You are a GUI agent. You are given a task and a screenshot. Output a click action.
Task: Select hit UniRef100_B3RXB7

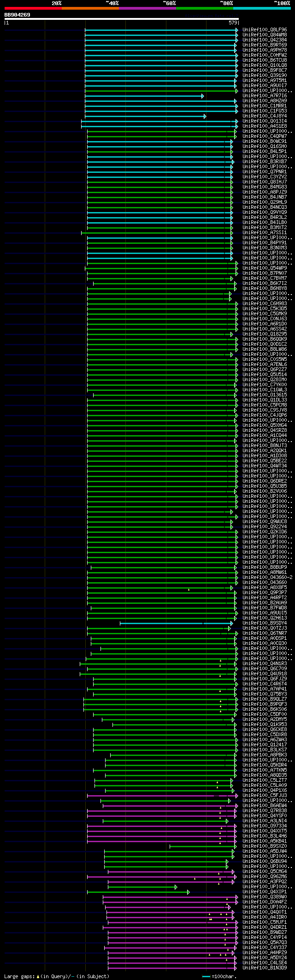pyautogui.click(x=265, y=161)
